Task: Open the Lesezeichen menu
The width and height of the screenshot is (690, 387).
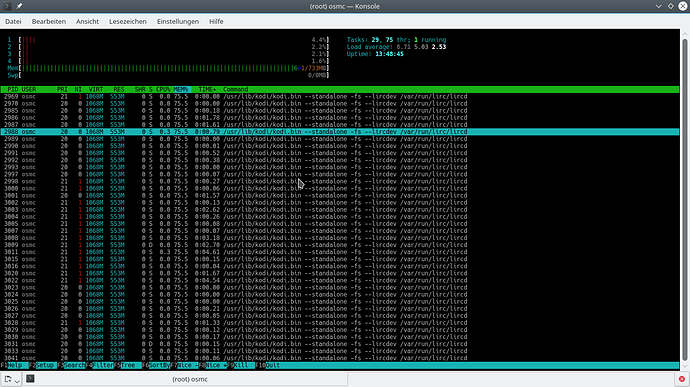Action: [128, 21]
